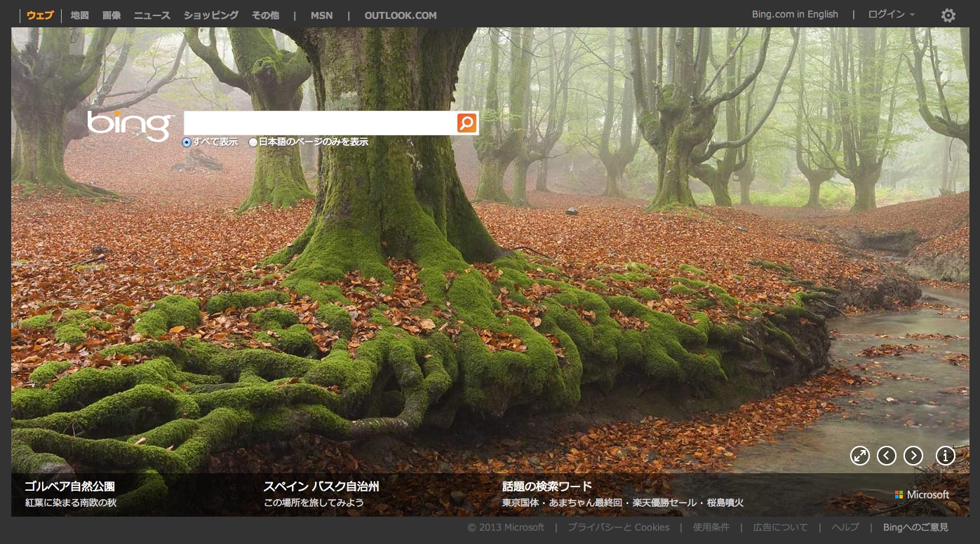Image resolution: width=980 pixels, height=544 pixels.
Task: Select 日本語のページのみを表示 radio option
Action: pos(253,142)
